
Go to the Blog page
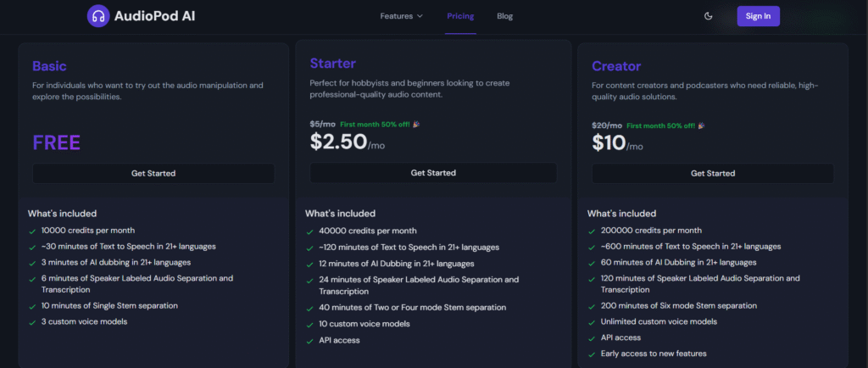coord(504,16)
